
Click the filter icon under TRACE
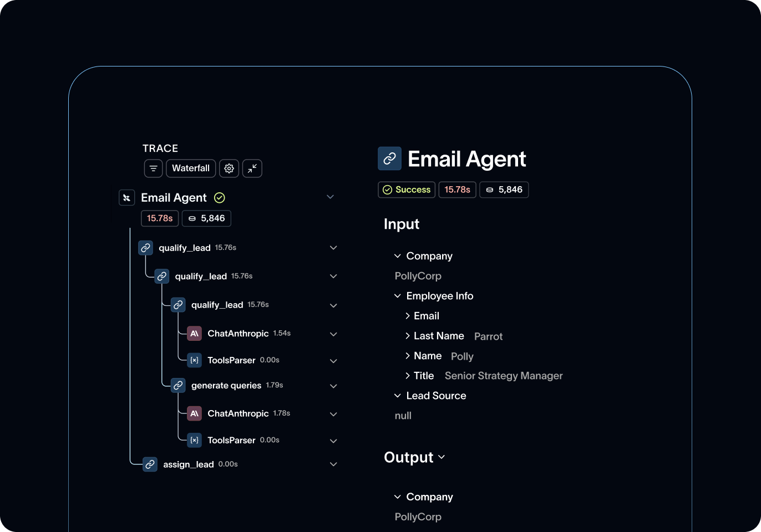coord(154,168)
